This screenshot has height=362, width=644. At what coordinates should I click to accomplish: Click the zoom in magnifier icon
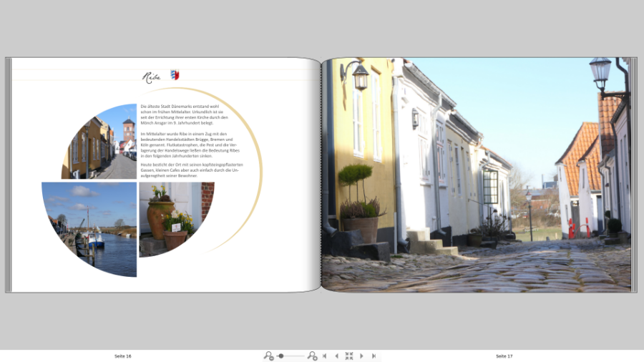coord(312,356)
